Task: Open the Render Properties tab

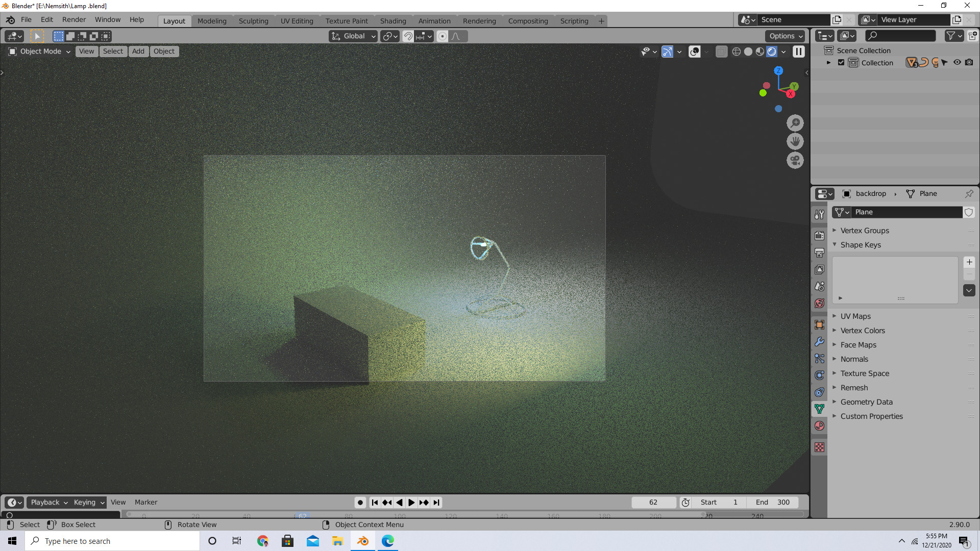Action: point(819,235)
